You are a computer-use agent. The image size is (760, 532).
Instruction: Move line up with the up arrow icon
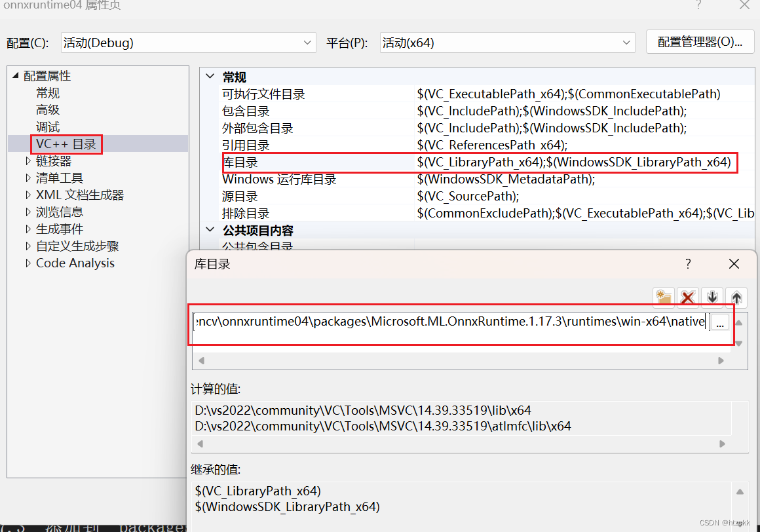click(x=736, y=297)
